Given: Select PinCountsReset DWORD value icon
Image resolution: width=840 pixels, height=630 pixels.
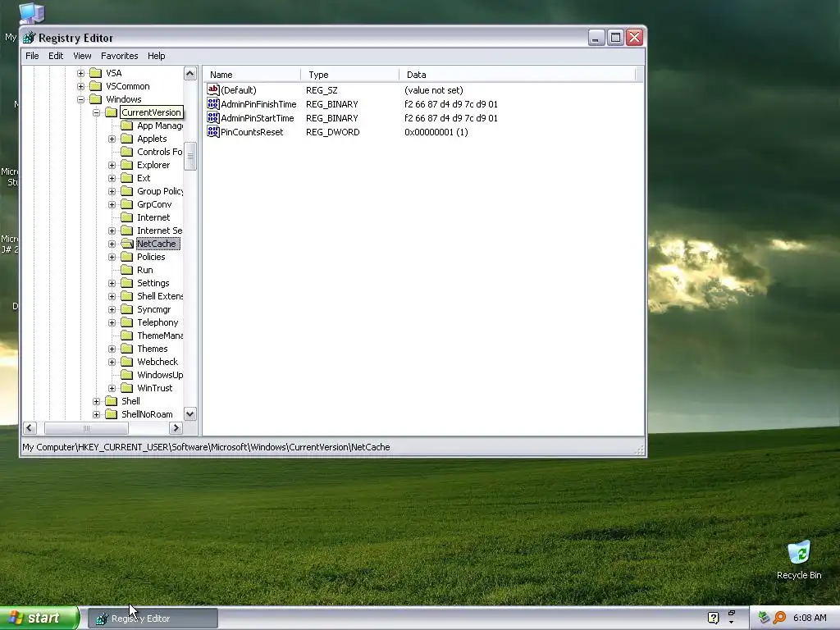Looking at the screenshot, I should coord(213,131).
